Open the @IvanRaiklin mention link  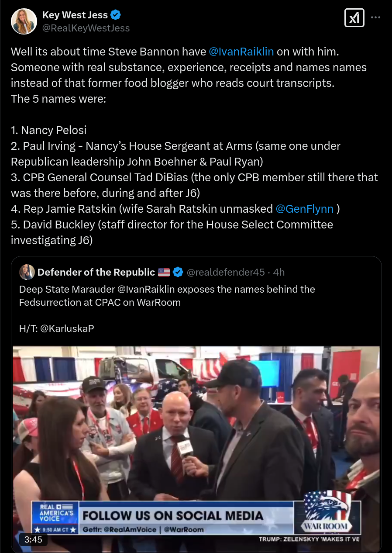pyautogui.click(x=241, y=52)
